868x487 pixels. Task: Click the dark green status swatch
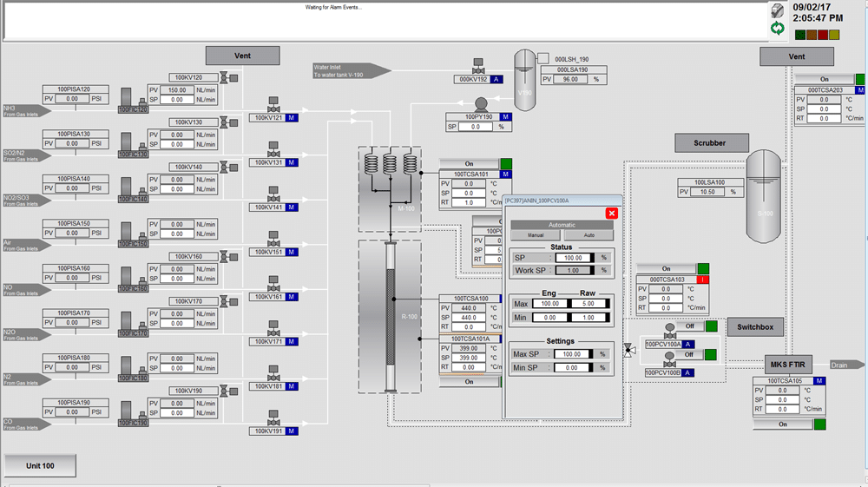click(x=800, y=35)
